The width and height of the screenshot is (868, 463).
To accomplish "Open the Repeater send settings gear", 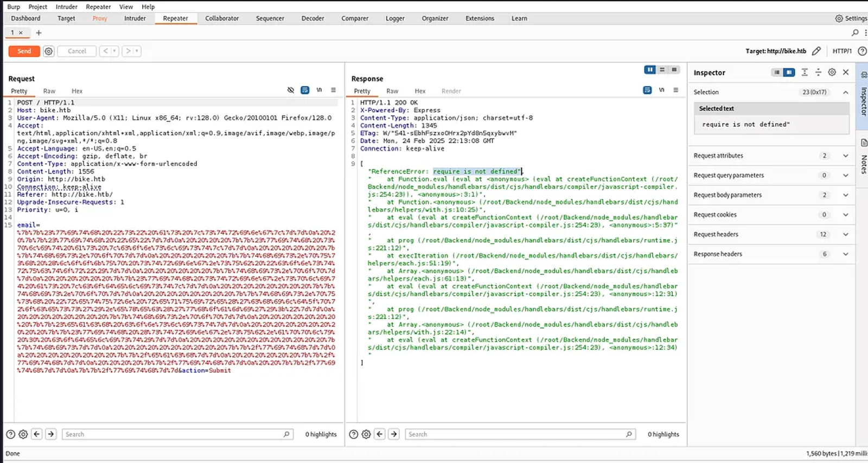I will pyautogui.click(x=49, y=51).
